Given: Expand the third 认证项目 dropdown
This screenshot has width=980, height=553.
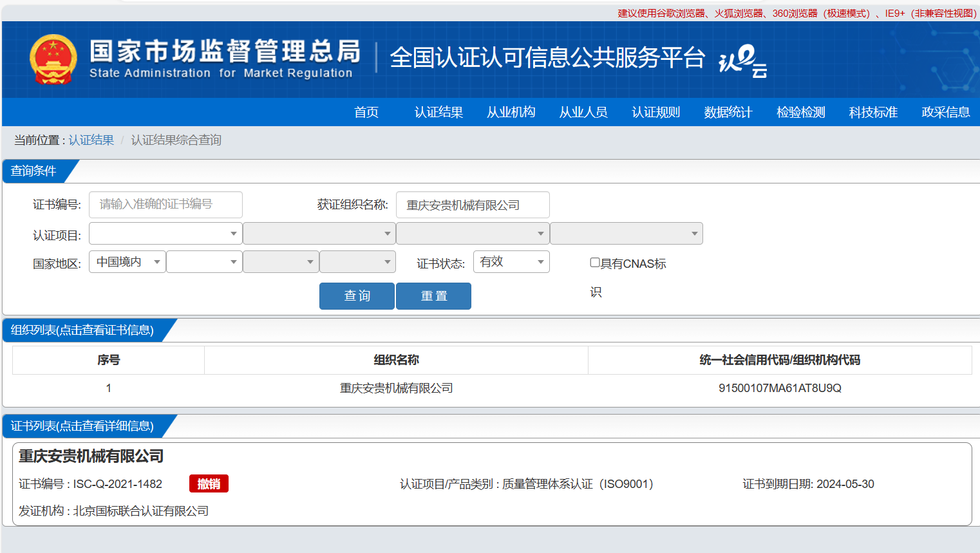Looking at the screenshot, I should pos(473,234).
